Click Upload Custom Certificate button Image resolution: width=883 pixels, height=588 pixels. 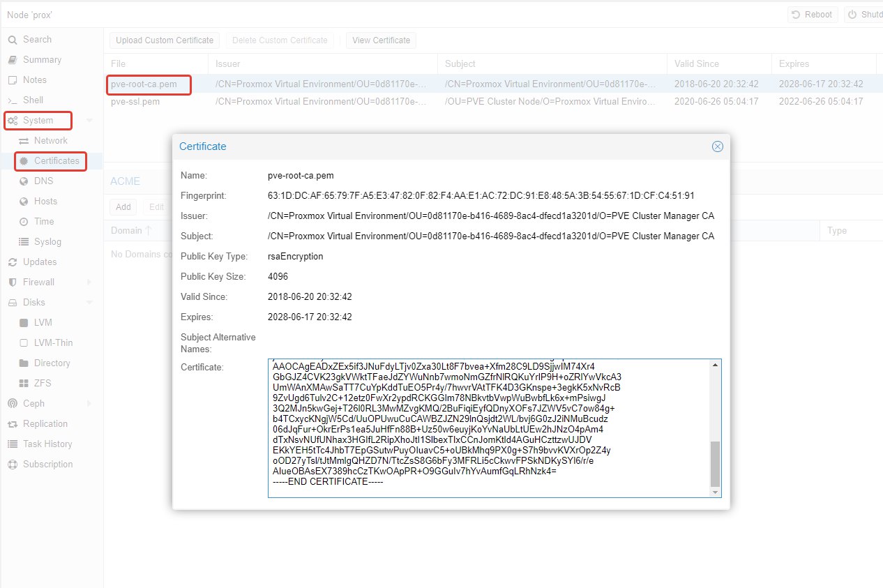165,40
